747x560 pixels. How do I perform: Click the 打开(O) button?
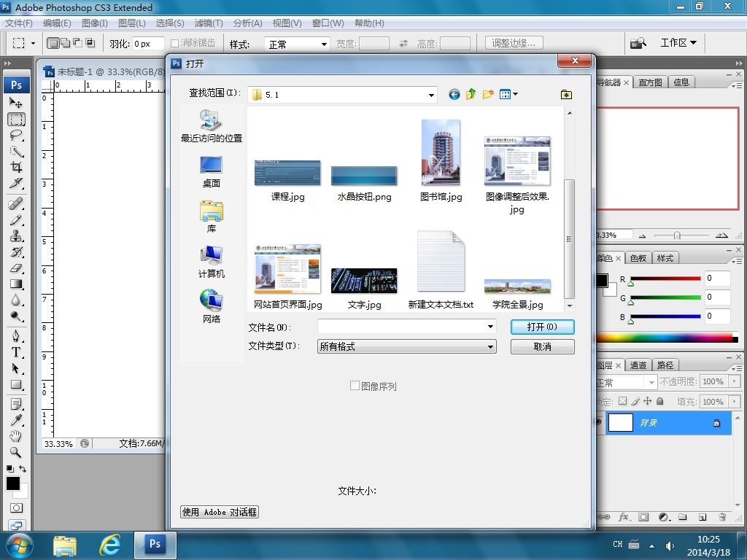point(542,327)
